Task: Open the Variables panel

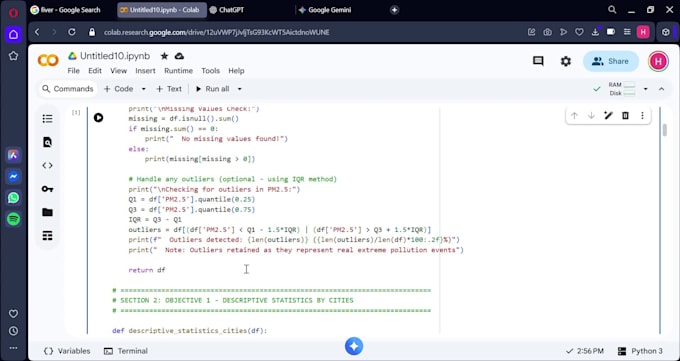Action: [67, 351]
